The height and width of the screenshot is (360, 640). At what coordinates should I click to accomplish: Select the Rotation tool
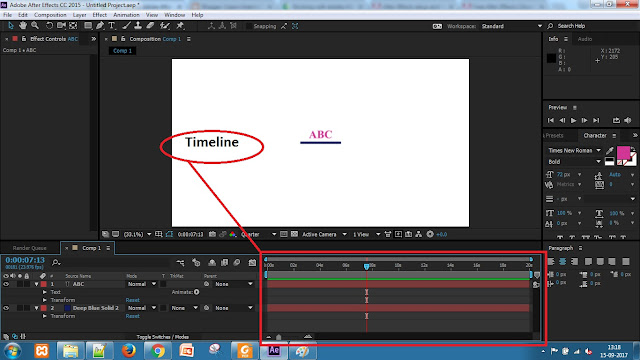[x=49, y=26]
